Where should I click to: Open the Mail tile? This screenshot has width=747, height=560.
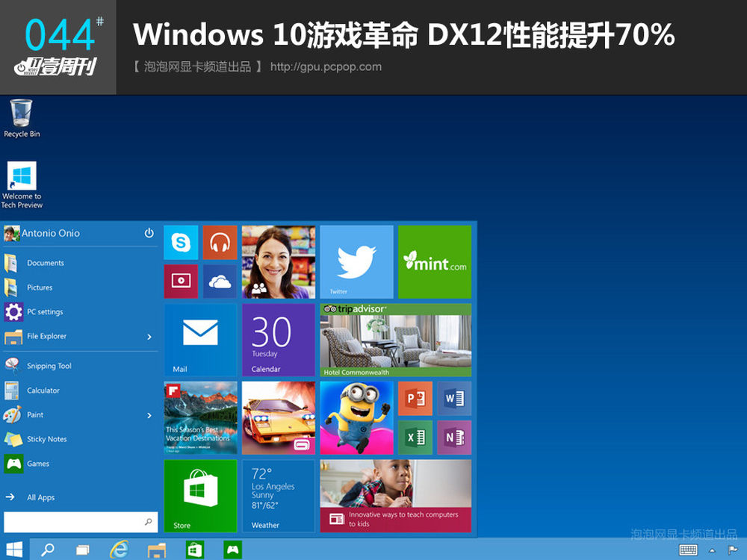200,340
